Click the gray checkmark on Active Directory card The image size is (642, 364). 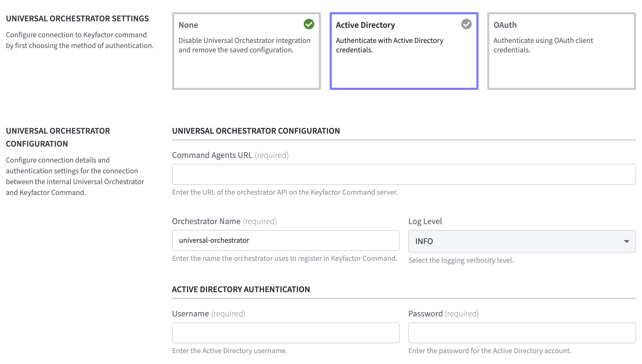coord(466,24)
